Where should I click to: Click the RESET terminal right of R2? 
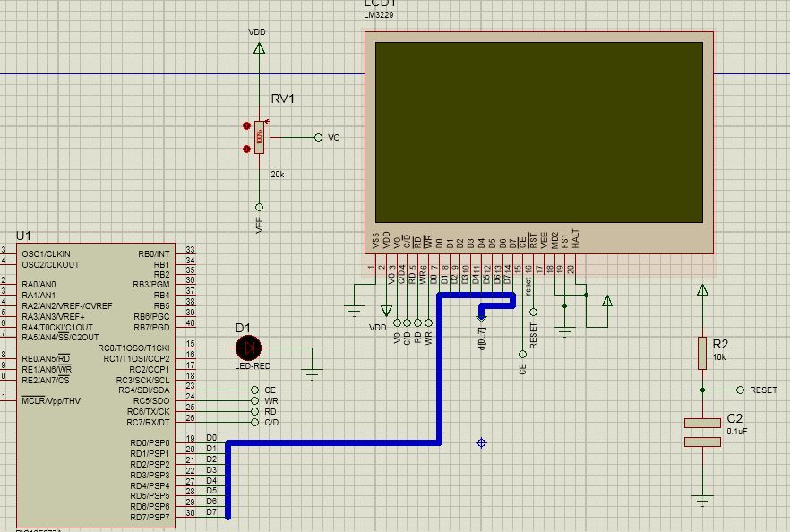click(x=740, y=390)
